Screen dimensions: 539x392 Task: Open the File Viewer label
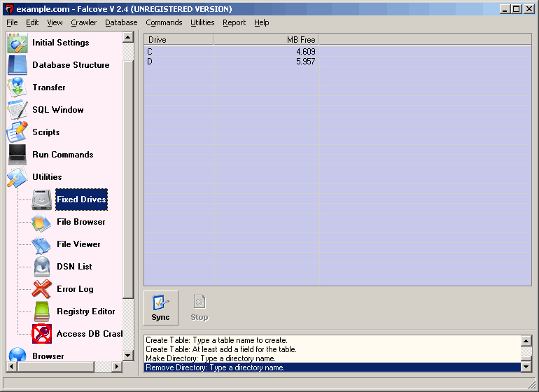point(78,244)
